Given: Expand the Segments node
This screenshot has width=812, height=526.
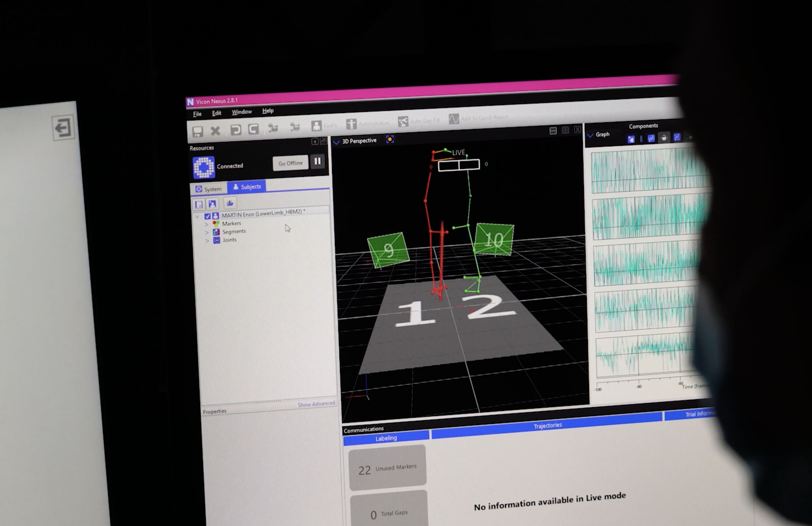Looking at the screenshot, I should (x=207, y=233).
